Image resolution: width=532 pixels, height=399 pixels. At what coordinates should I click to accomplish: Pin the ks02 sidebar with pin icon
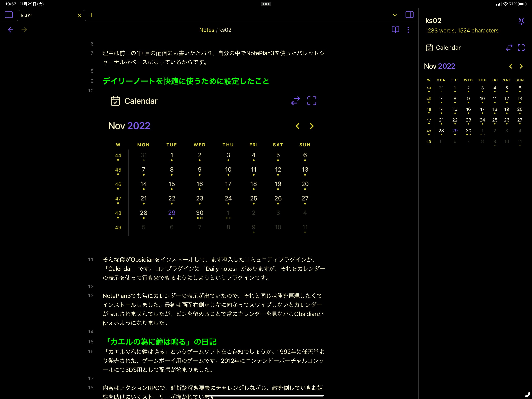tap(521, 21)
